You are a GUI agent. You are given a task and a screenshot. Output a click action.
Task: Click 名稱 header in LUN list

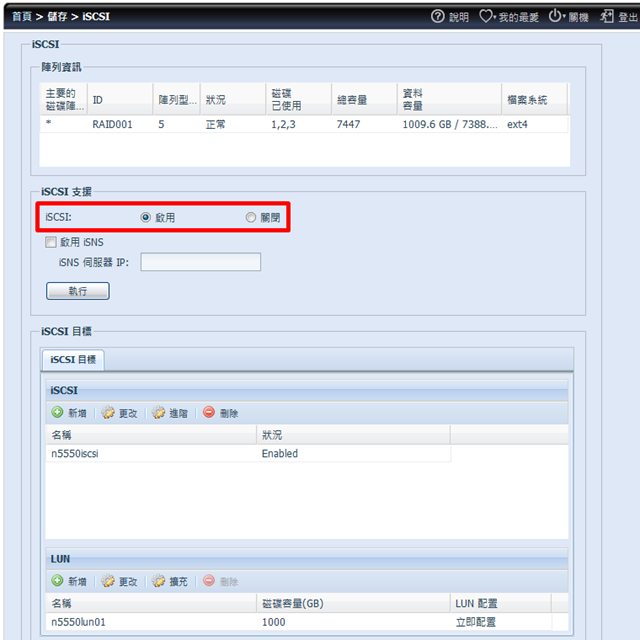pos(151,603)
